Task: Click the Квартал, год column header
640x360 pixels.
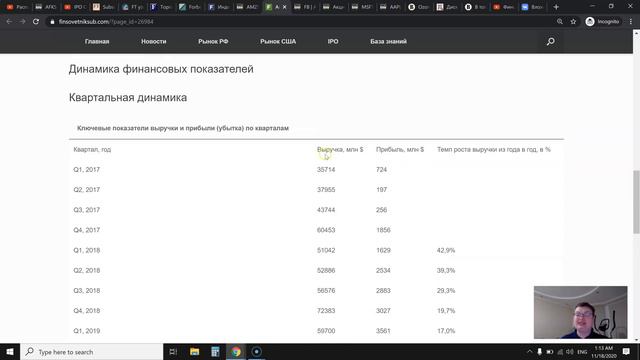Action: (92, 149)
